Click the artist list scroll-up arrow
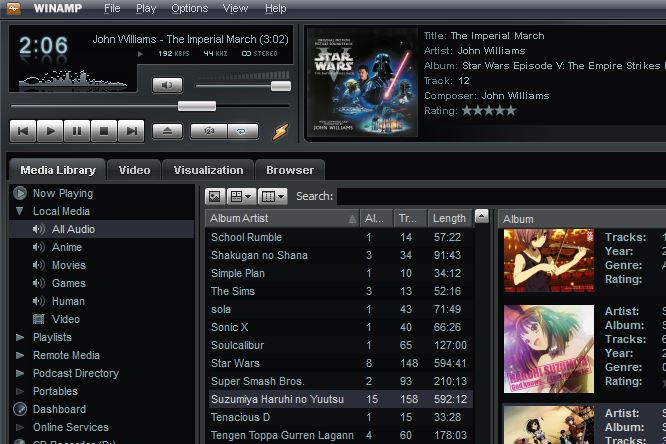 click(x=481, y=216)
